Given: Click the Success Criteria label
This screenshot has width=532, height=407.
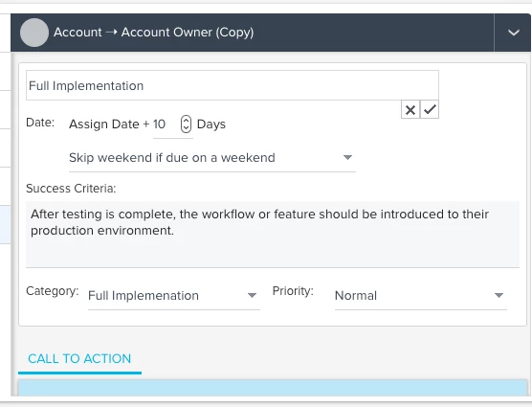Looking at the screenshot, I should click(71, 189).
